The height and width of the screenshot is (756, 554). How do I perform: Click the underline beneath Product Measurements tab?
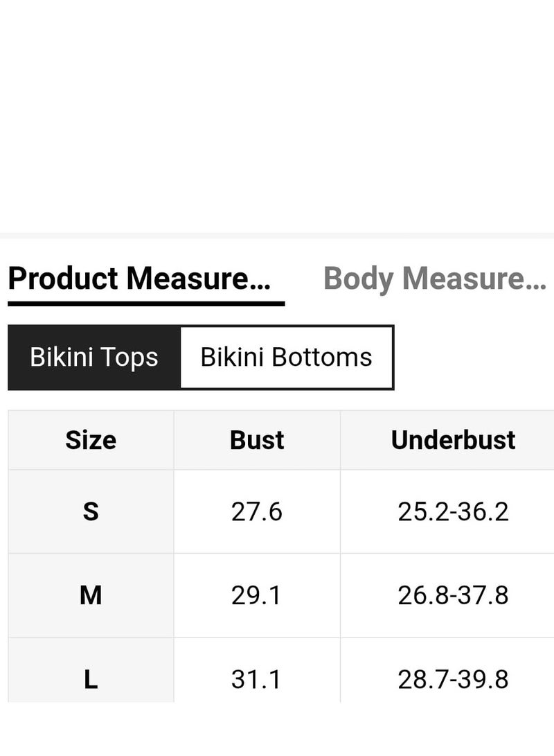click(x=146, y=304)
